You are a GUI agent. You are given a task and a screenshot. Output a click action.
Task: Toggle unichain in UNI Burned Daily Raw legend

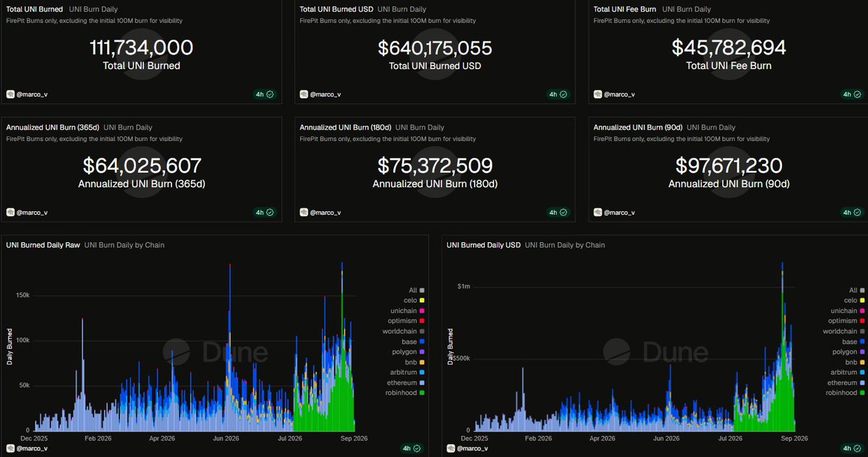tap(407, 310)
